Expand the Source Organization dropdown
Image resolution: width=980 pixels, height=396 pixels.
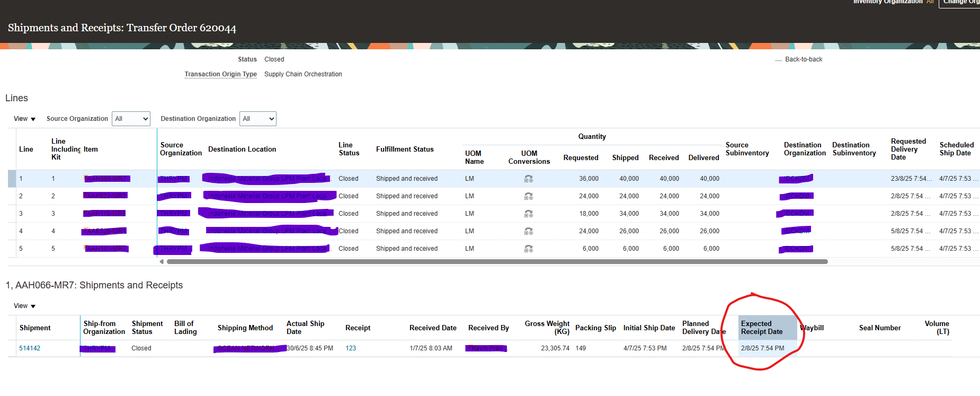[131, 119]
